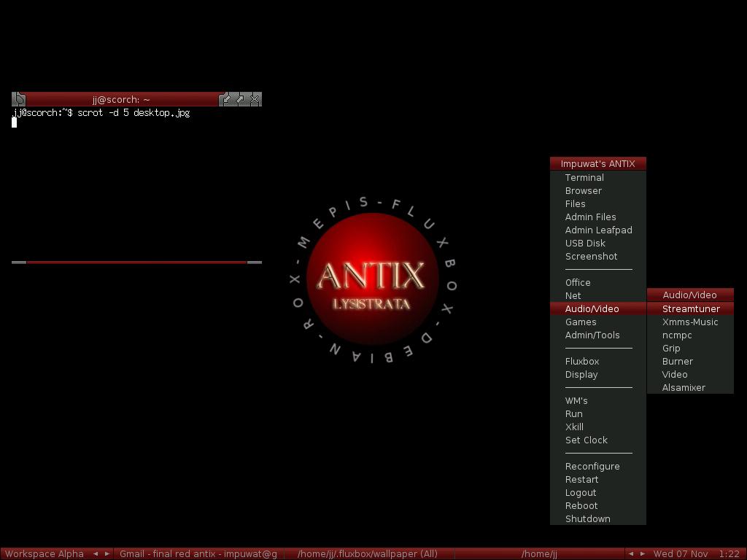Click the workspace right arrow on the taskbar
Image resolution: width=747 pixels, height=560 pixels.
point(106,553)
